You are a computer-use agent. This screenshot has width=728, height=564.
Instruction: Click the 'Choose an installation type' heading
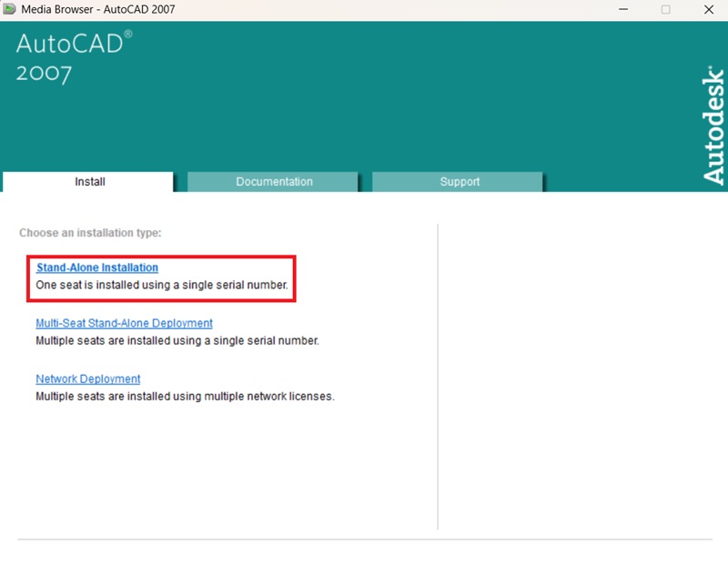(90, 233)
